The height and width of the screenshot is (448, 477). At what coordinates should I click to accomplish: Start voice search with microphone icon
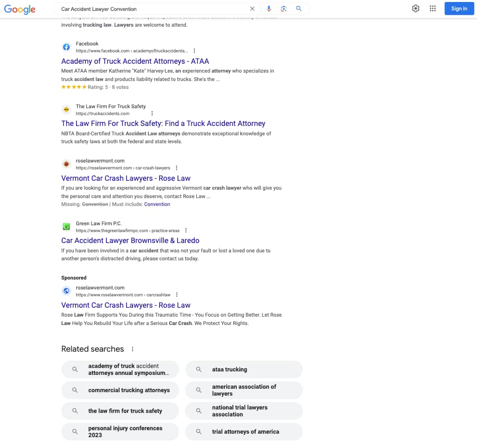coord(268,9)
